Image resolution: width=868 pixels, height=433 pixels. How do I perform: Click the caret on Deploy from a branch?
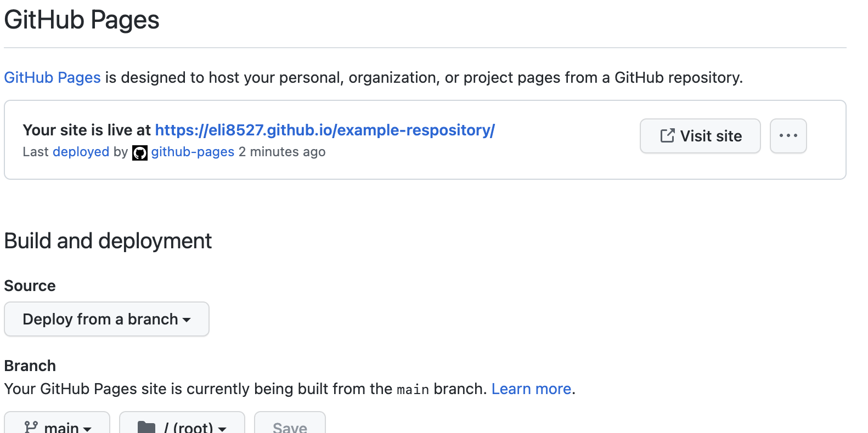coord(187,320)
